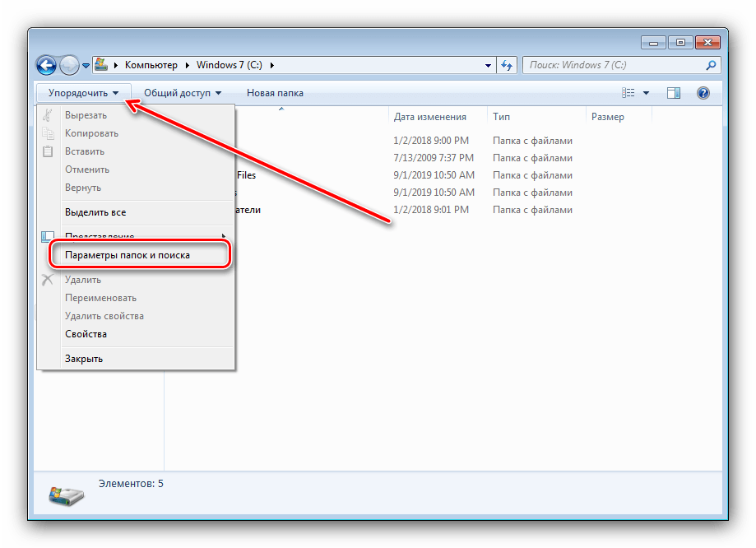Minimize the Explorer window
756x548 pixels.
click(653, 43)
